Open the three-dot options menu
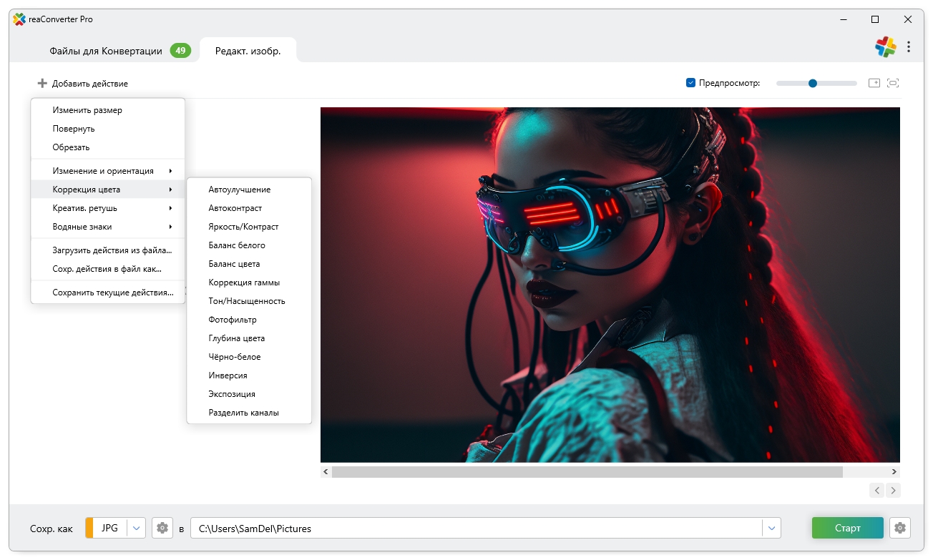 [x=909, y=47]
